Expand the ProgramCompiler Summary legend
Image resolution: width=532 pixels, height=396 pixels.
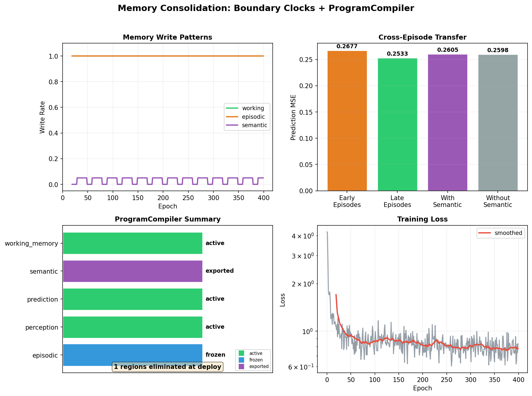click(253, 360)
